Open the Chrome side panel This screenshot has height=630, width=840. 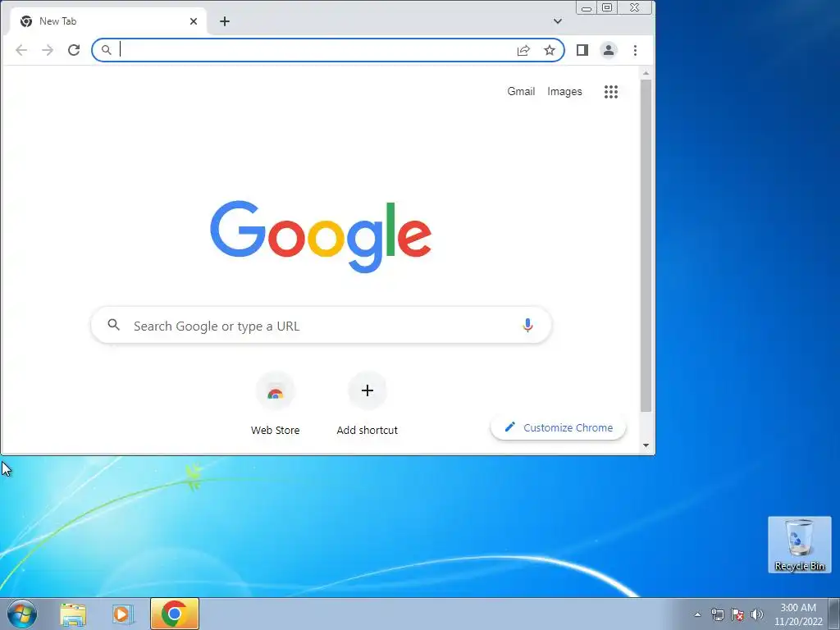(582, 50)
